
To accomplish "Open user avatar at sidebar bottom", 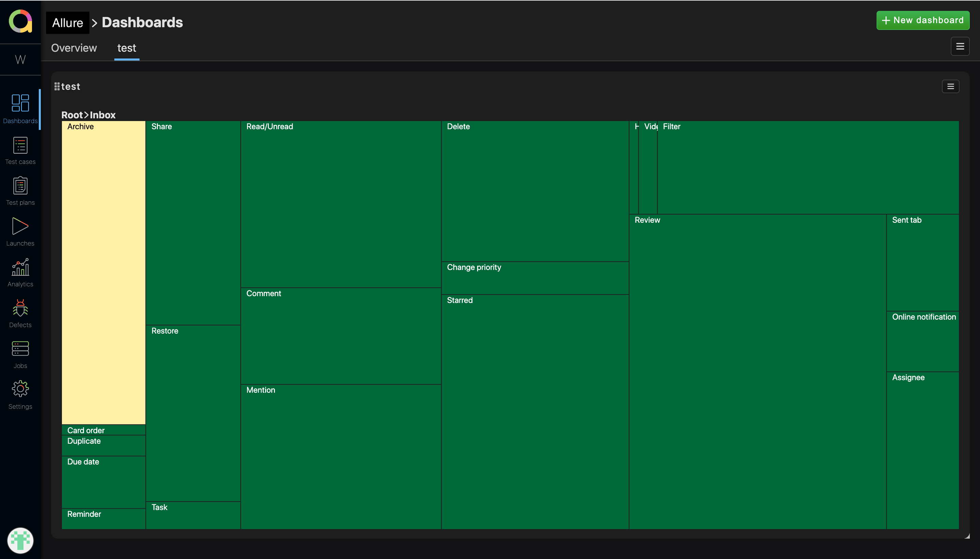I will tap(20, 540).
